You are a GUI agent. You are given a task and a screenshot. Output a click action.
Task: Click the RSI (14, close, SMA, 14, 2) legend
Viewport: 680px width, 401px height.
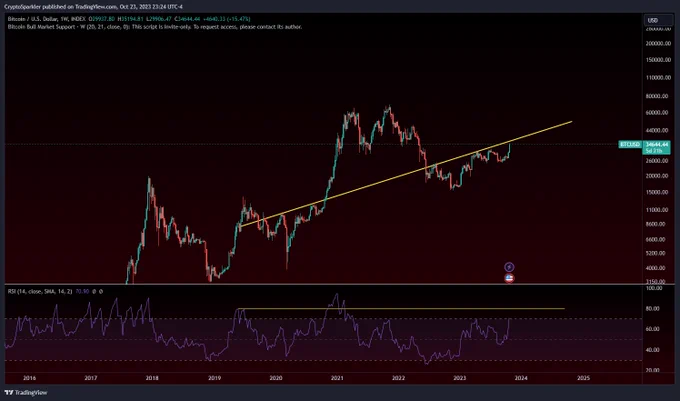click(40, 291)
